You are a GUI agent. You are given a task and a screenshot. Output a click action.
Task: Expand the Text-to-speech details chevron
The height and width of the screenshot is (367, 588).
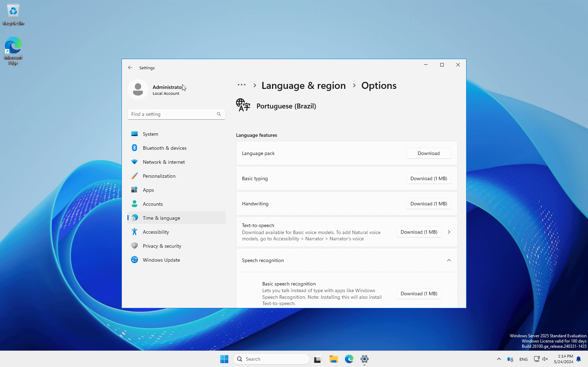click(x=449, y=232)
